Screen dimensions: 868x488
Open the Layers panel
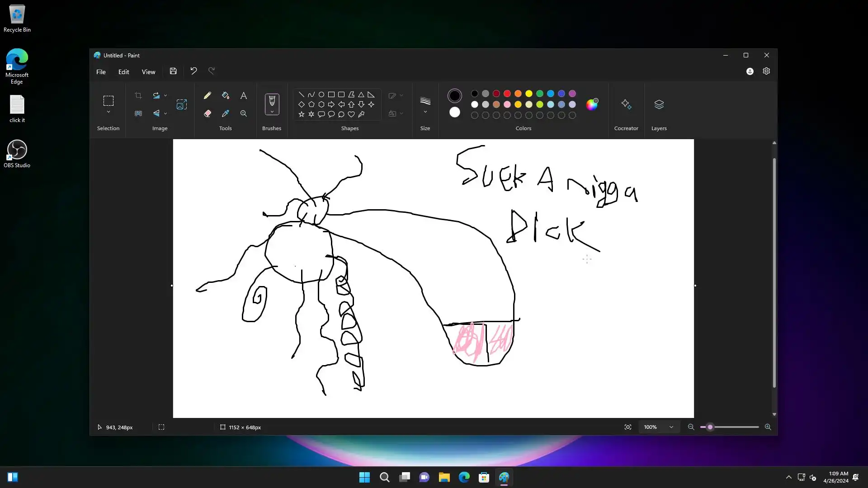(659, 104)
